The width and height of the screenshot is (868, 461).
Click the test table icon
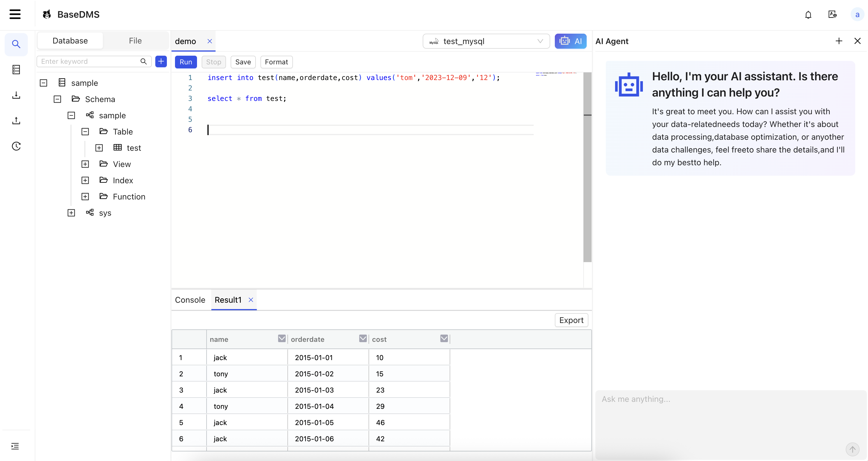(x=118, y=147)
